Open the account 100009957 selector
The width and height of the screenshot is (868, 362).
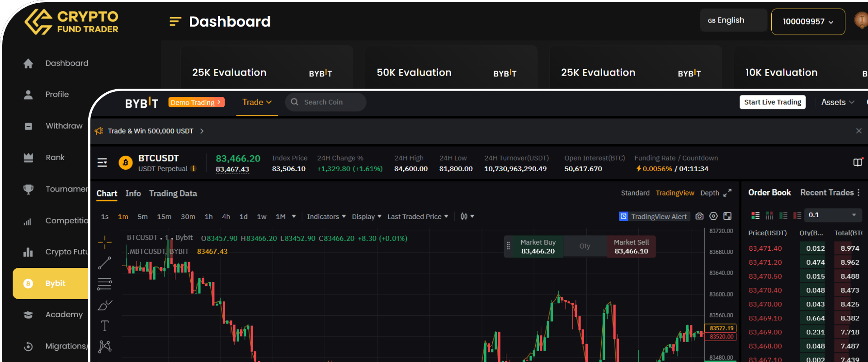pos(807,22)
